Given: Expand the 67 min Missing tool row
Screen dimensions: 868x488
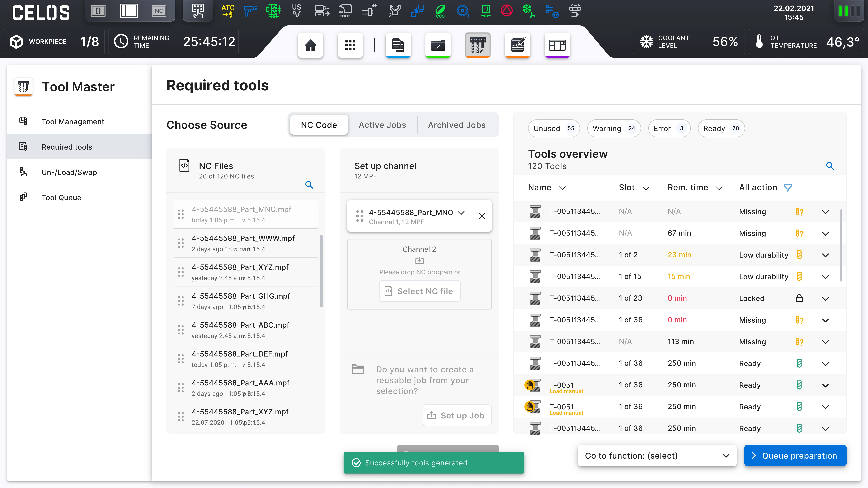Looking at the screenshot, I should pos(825,233).
